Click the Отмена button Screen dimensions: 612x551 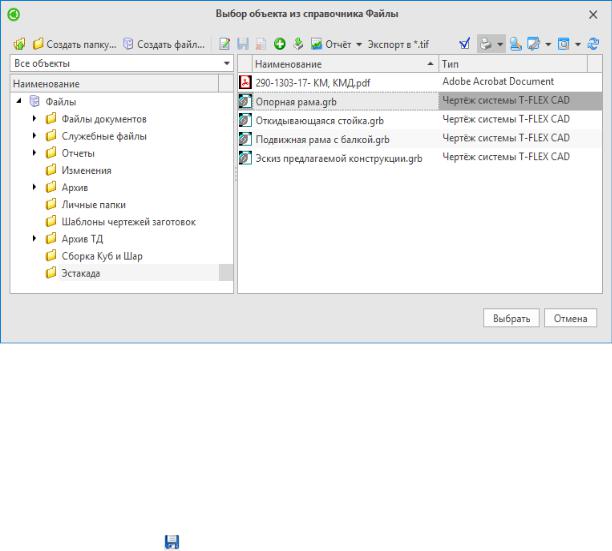570,318
